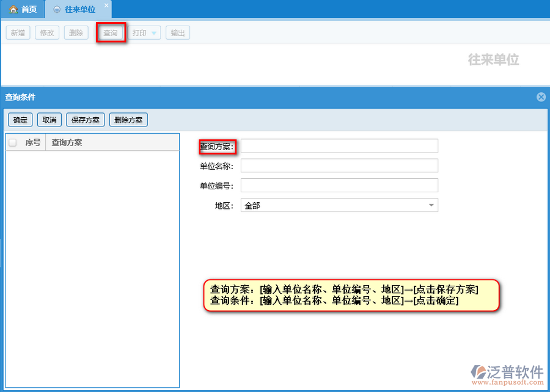550x392 pixels.
Task: Toggle the select-all checkbox in scheme list header
Action: tap(13, 143)
